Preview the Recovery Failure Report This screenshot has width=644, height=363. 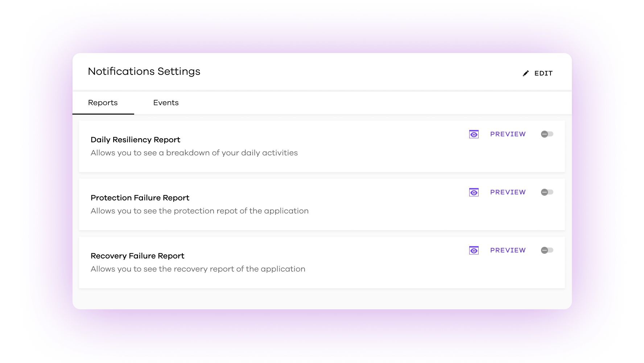[x=508, y=250]
